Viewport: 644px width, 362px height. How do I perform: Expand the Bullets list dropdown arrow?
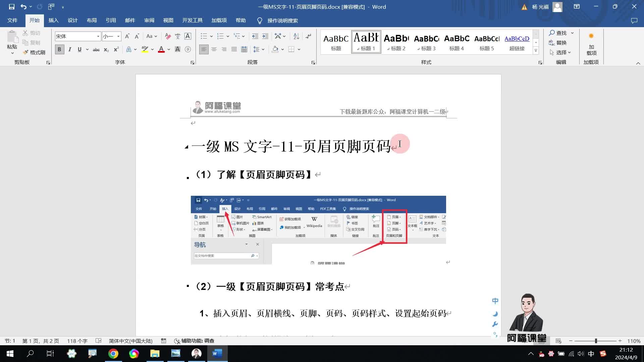coord(211,36)
